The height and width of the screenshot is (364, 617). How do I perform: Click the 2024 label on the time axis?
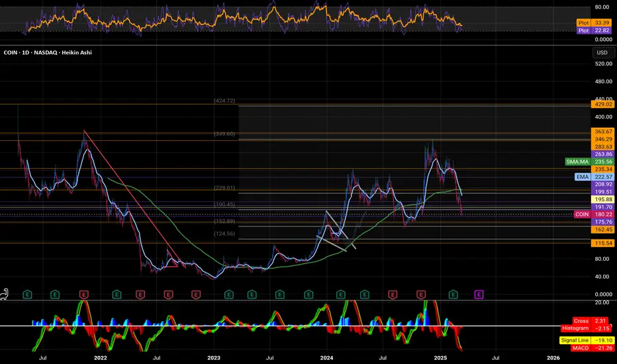[326, 357]
